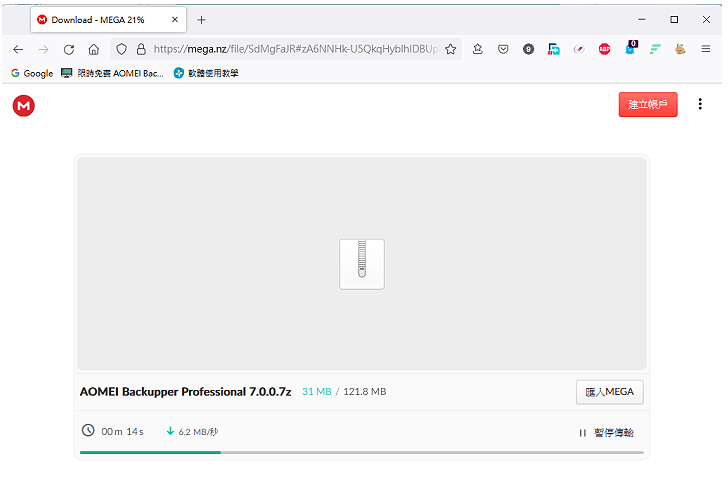Open the downloads tray icon in toolbar
The height and width of the screenshot is (485, 728).
[477, 49]
